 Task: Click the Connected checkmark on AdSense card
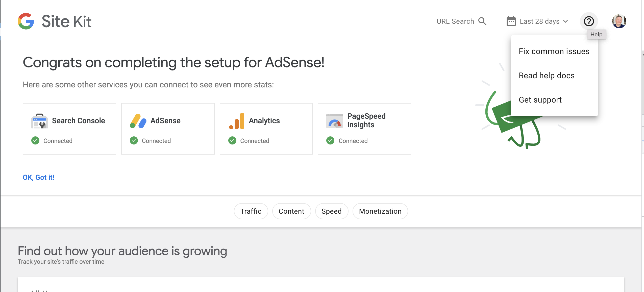[133, 141]
